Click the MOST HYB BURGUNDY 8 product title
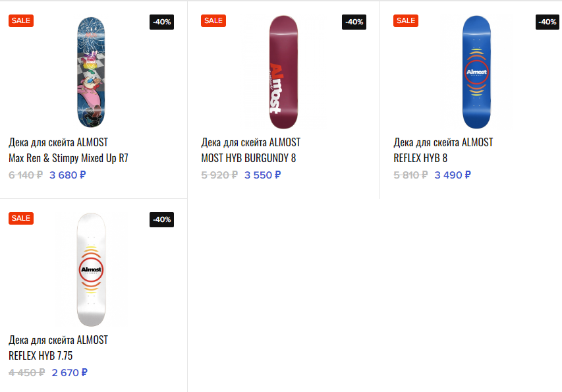562x392 pixels. [x=248, y=158]
